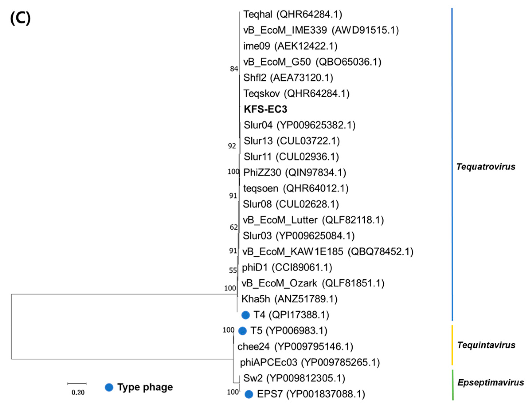Click the Type phage legend text
The height and width of the screenshot is (405, 532).
point(145,387)
